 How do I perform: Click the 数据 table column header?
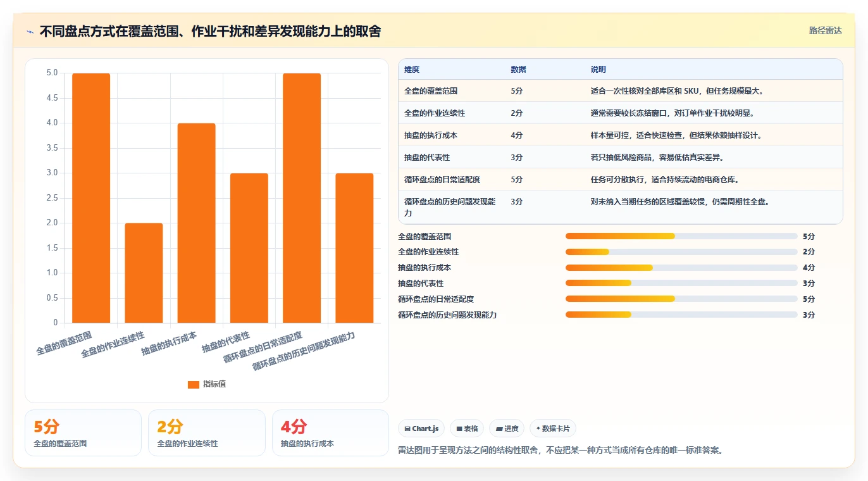[518, 69]
